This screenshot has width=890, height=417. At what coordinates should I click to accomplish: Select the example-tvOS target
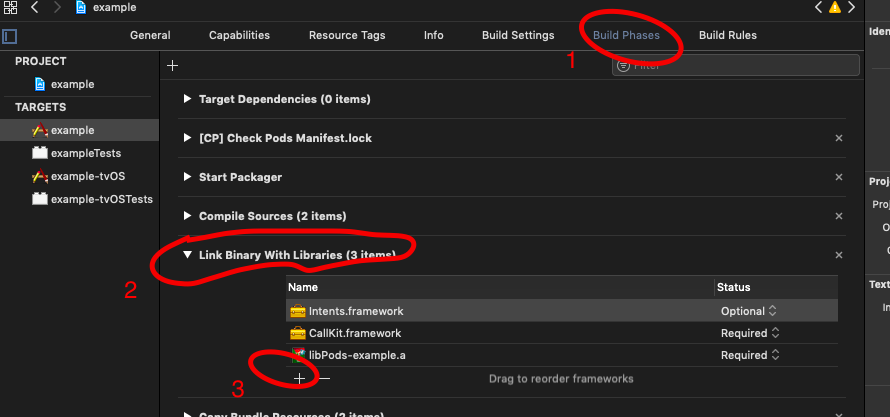tap(79, 176)
